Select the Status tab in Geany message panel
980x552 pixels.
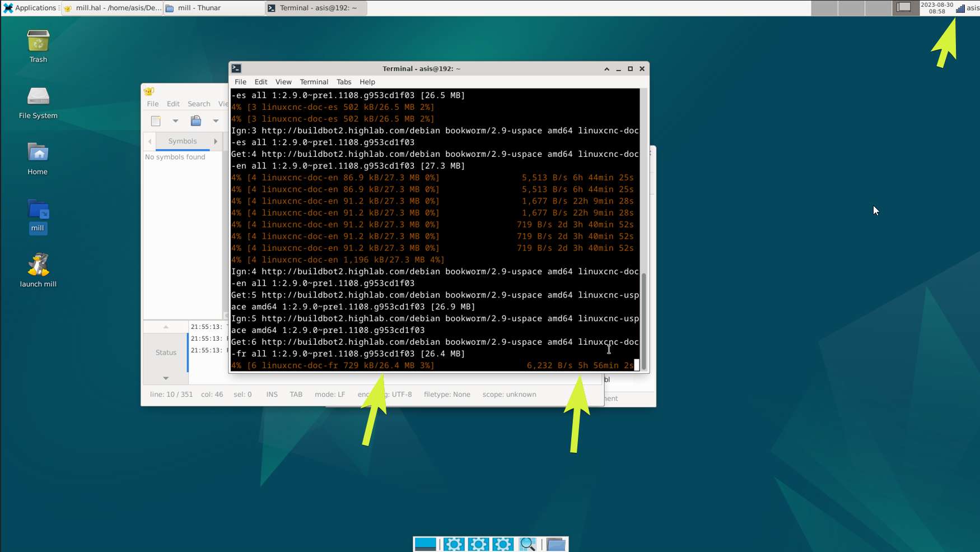166,352
